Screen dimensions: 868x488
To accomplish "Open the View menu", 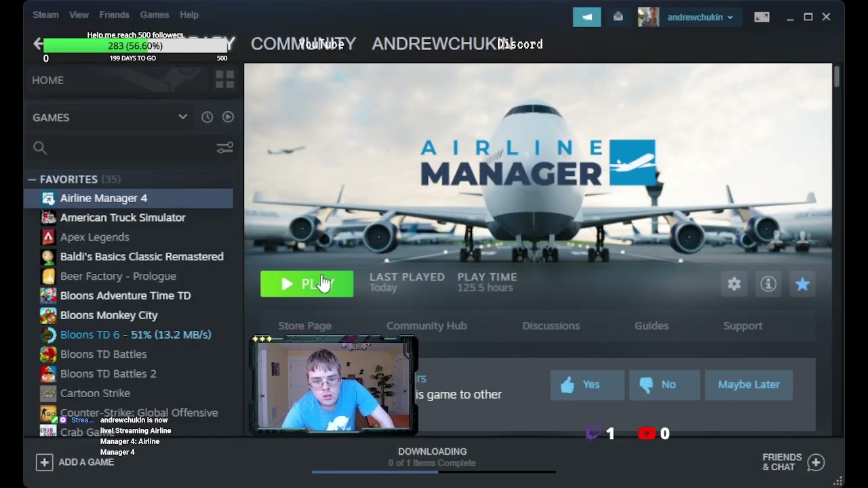I will [x=79, y=15].
